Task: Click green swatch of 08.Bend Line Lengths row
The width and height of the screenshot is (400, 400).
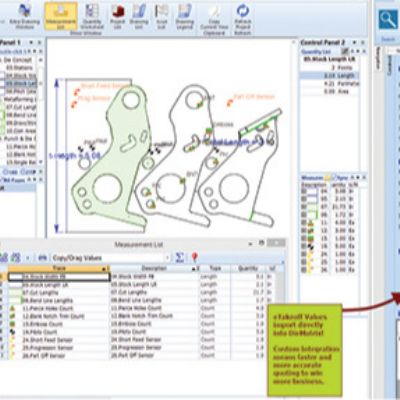Action: click(x=15, y=301)
